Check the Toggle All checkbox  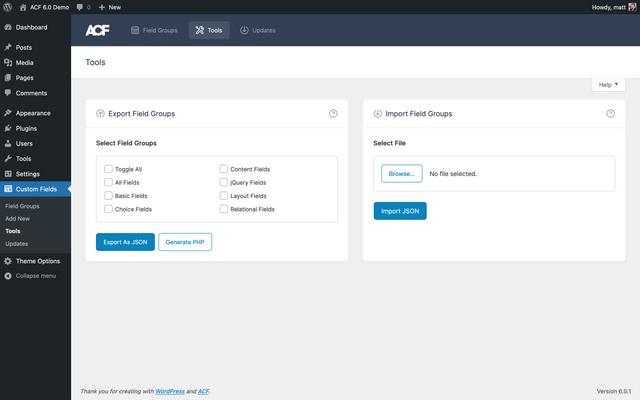coord(108,169)
